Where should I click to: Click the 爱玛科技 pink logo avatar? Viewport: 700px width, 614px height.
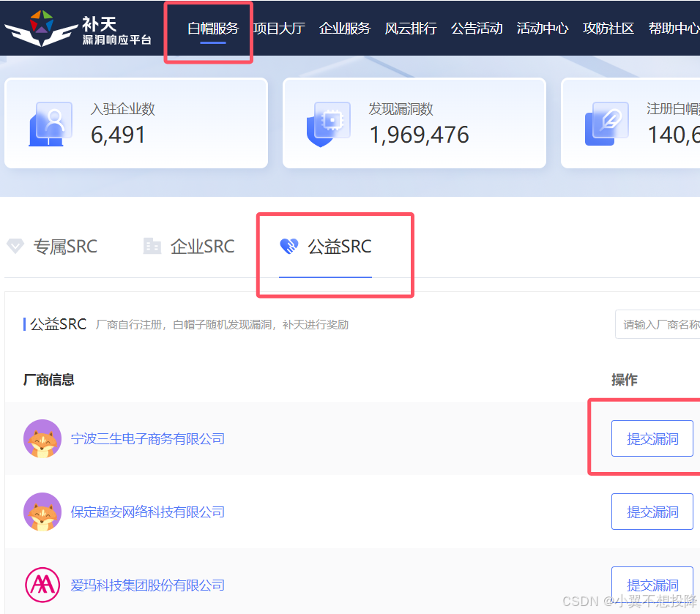(x=42, y=585)
